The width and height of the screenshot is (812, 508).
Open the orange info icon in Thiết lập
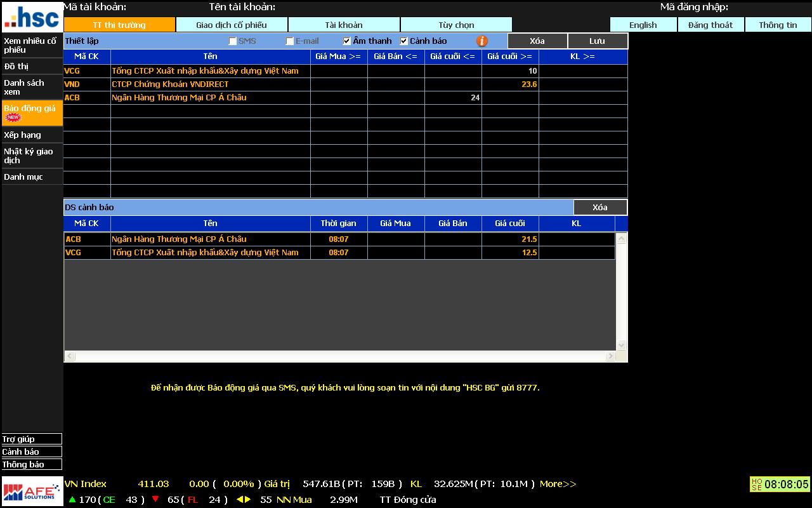pos(482,41)
